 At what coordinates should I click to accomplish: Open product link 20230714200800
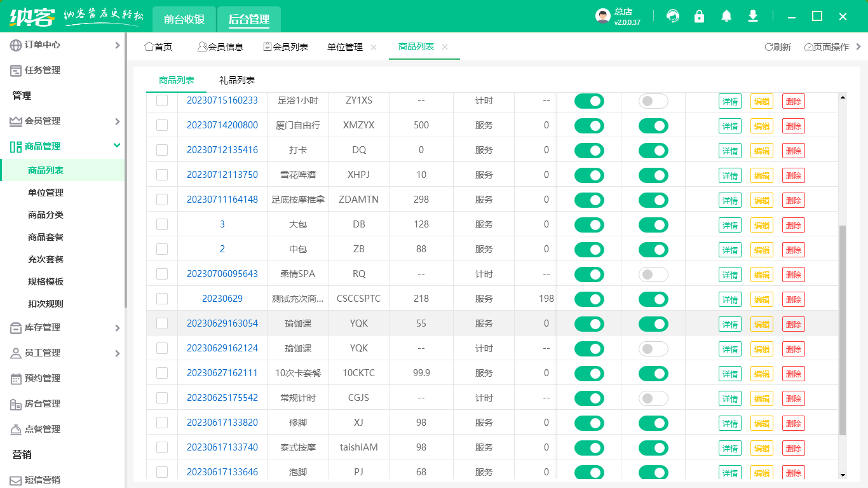222,125
